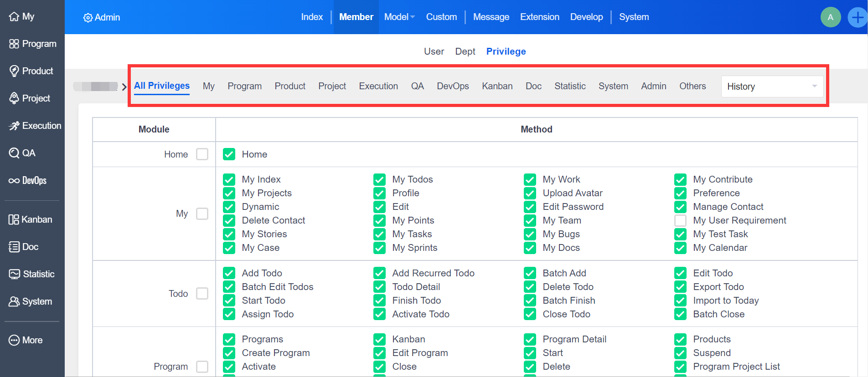Open the Statistic sidebar icon
Viewport: 868px width, 377px height.
14,274
